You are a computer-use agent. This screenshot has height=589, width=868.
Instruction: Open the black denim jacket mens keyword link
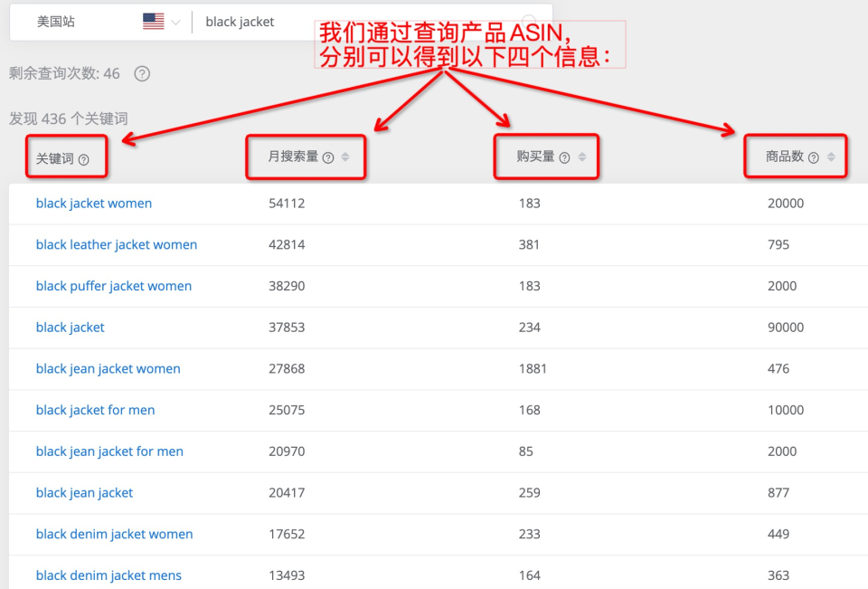pyautogui.click(x=108, y=575)
